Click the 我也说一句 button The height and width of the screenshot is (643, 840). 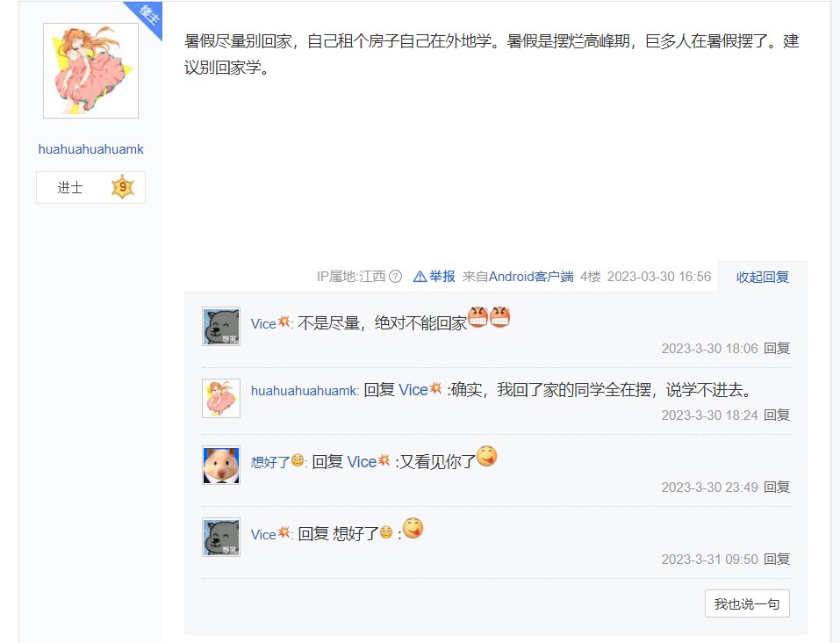point(747,603)
